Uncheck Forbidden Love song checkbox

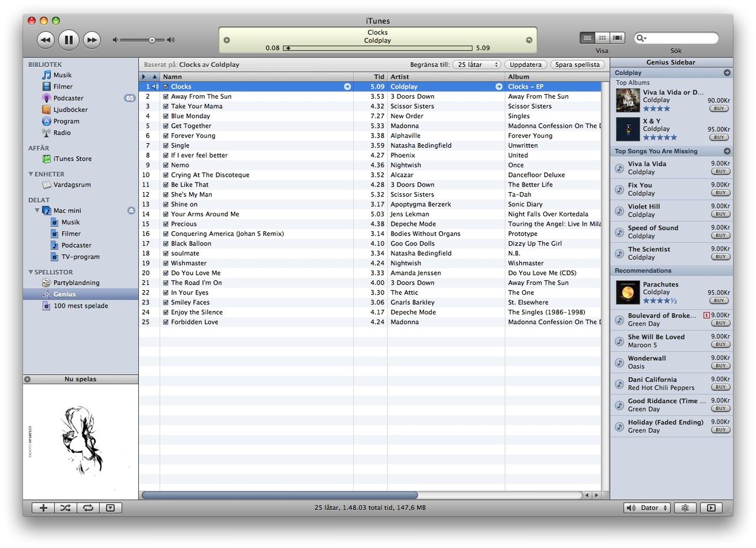[x=166, y=322]
